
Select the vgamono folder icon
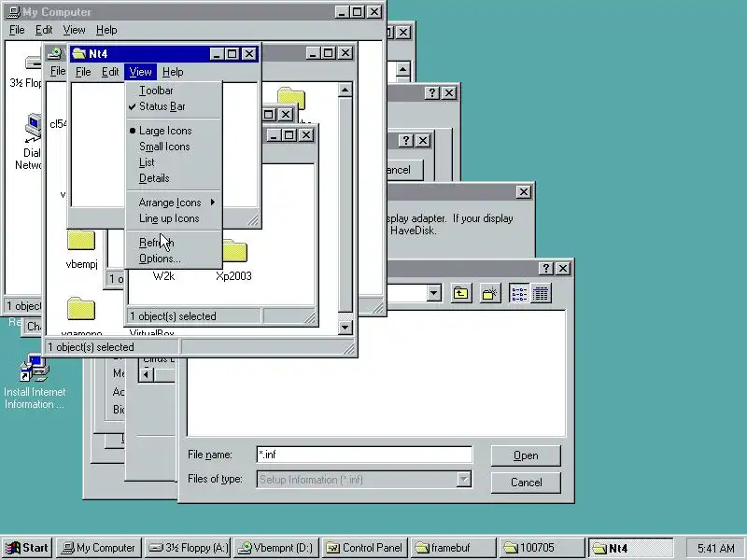[x=81, y=309]
